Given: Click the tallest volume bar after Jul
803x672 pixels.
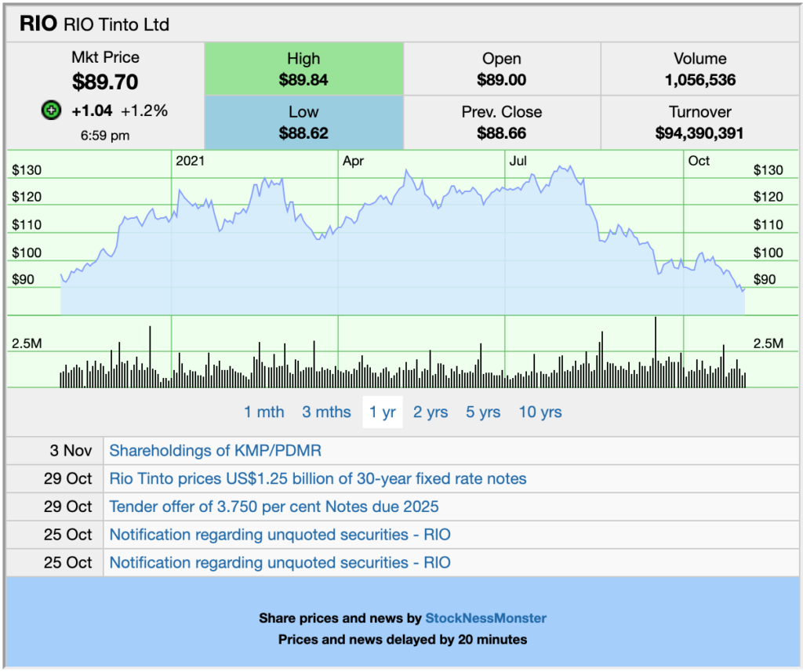Looking at the screenshot, I should pos(655,352).
